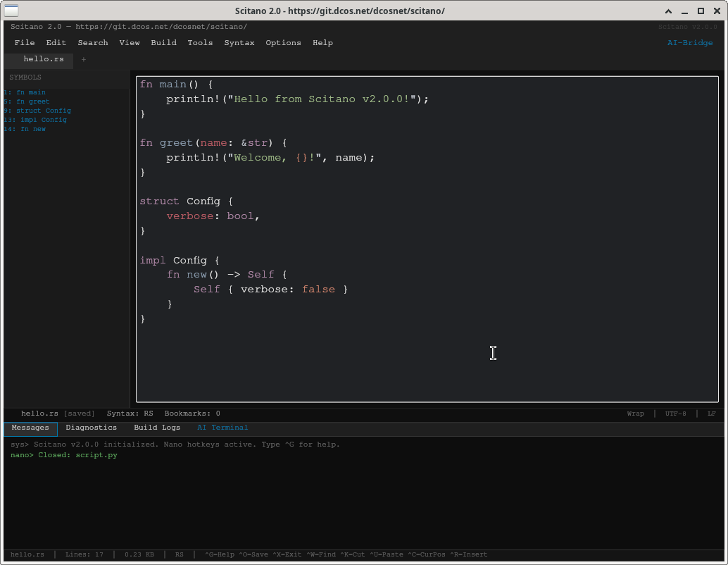This screenshot has width=728, height=565.
Task: Click the ^C-CurPos hotkey hint
Action: [x=426, y=554]
